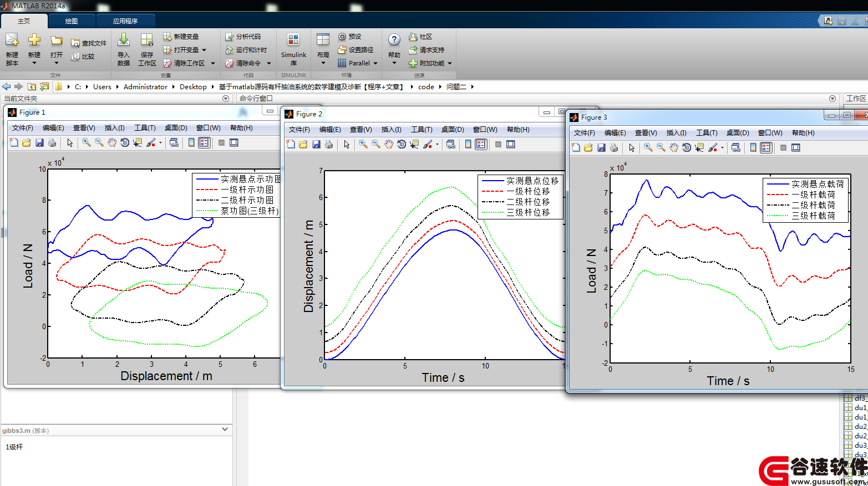Viewport: 868px width, 486px height.
Task: Click Link Plot icon in Figure 1 toolbar
Action: coord(174,142)
